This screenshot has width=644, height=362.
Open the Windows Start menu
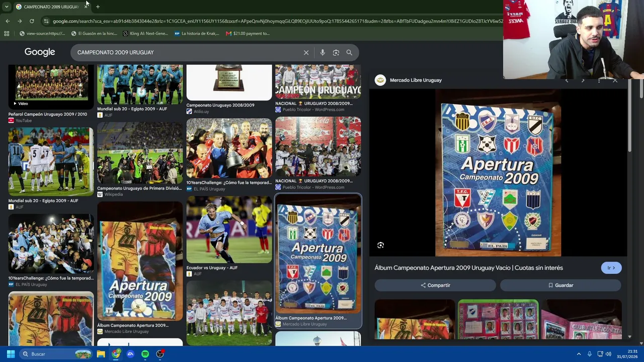[x=11, y=354]
